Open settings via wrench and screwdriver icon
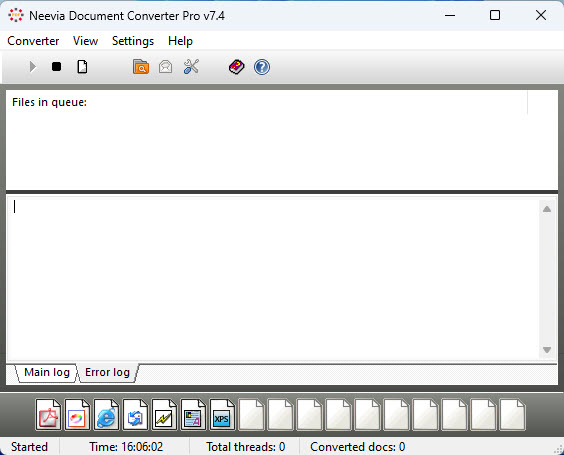 (191, 67)
